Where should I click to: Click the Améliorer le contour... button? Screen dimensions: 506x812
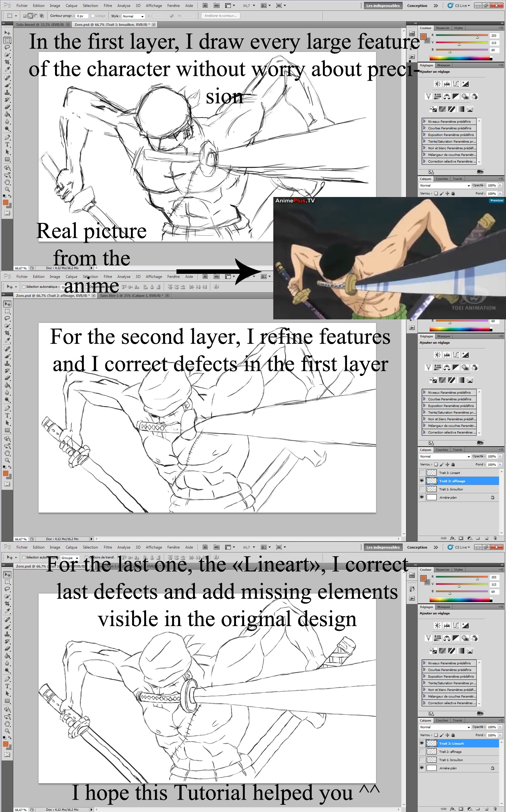pyautogui.click(x=220, y=16)
